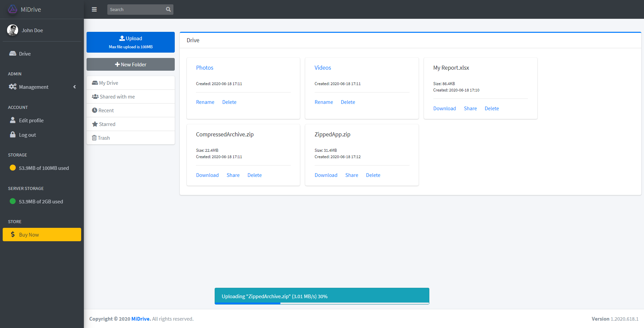Select Log out

tap(42, 135)
